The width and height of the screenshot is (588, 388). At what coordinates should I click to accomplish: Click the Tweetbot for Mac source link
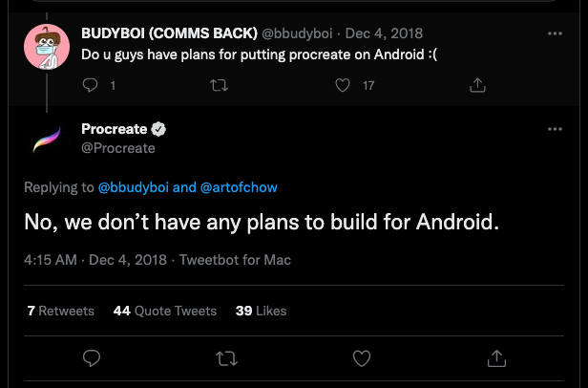(x=235, y=260)
